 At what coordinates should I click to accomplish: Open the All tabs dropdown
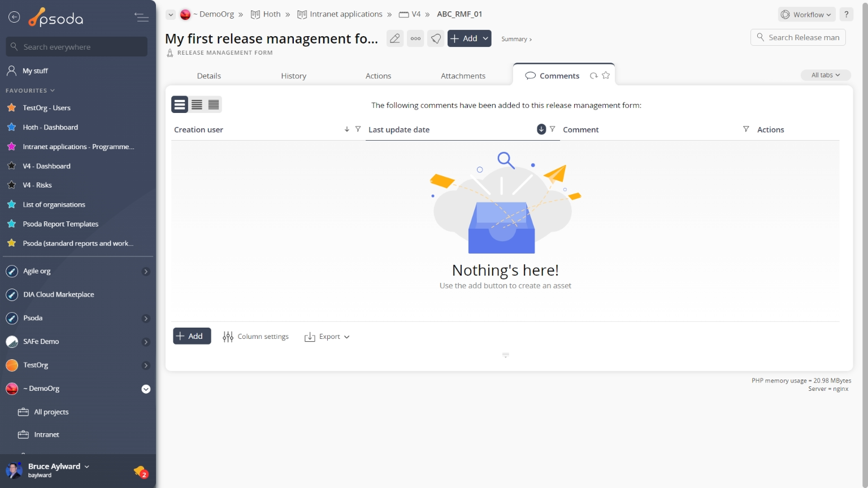(x=826, y=75)
